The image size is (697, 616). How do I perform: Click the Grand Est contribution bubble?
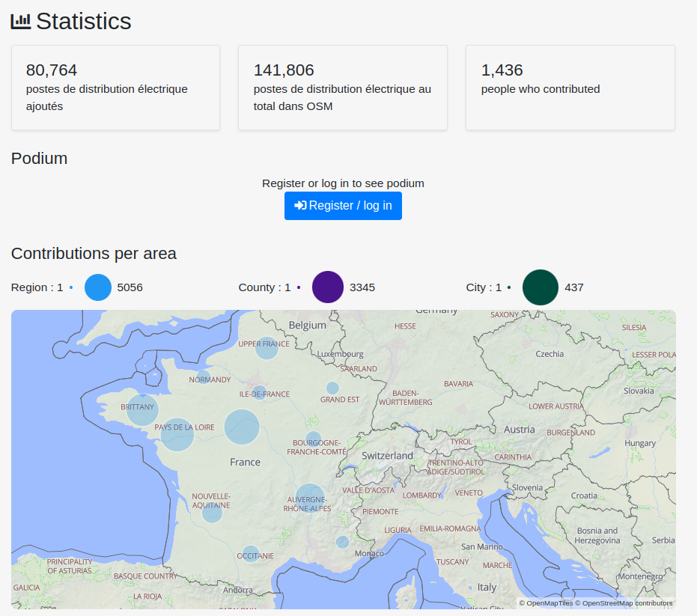[332, 388]
